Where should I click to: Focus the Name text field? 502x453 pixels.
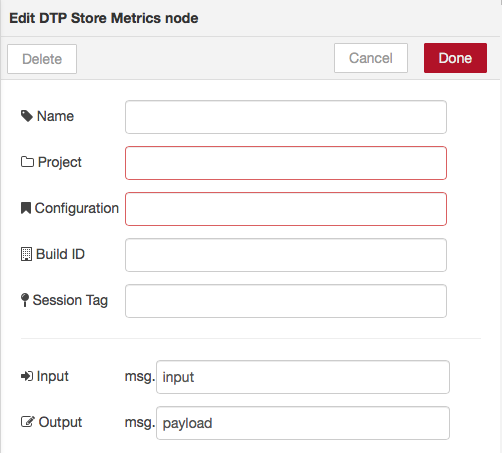click(x=286, y=117)
